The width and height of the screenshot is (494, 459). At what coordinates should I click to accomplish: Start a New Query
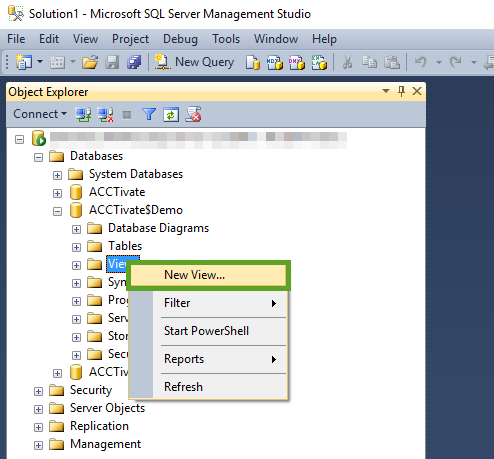tap(194, 62)
